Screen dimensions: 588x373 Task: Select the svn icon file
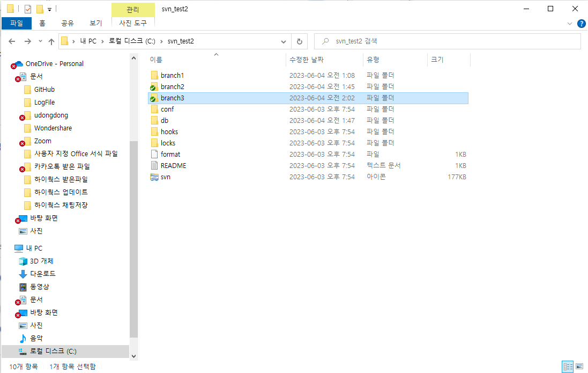154,177
